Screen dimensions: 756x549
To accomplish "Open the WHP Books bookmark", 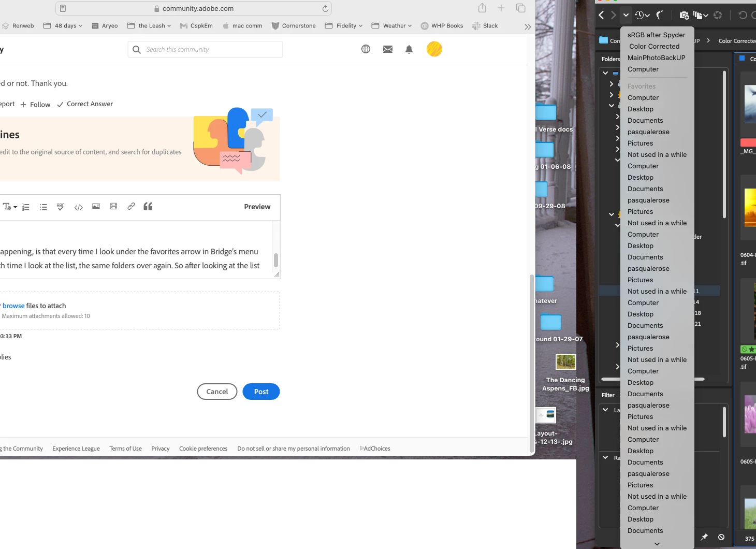I will [x=442, y=25].
